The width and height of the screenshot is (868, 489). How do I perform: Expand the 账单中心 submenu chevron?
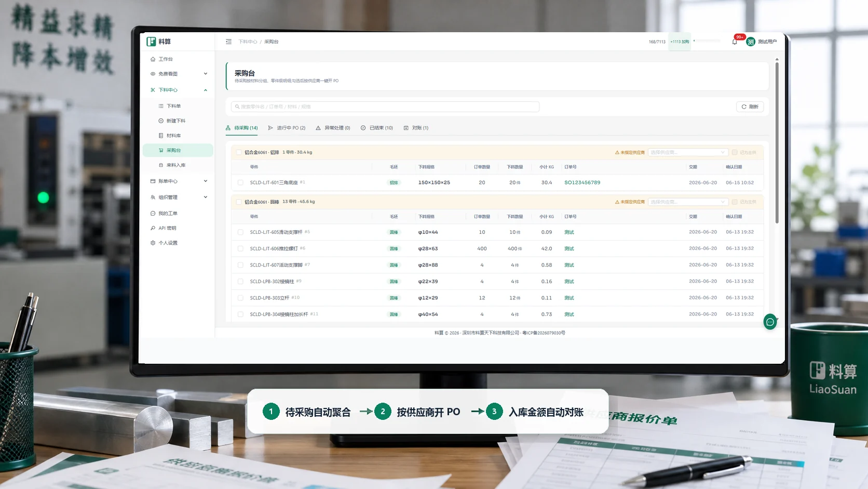tap(206, 181)
